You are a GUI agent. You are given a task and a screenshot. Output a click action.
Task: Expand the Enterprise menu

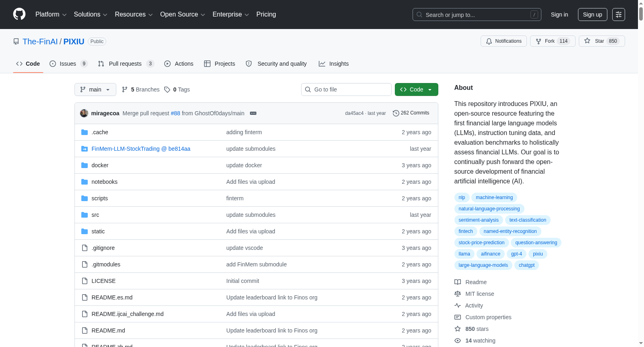click(231, 15)
